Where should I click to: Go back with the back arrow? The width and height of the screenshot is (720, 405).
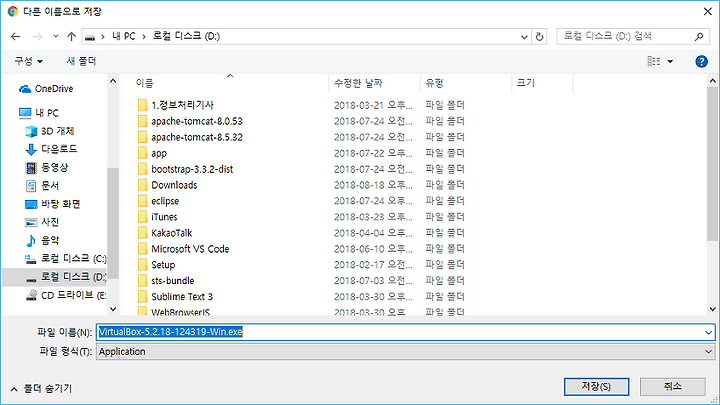[x=16, y=36]
